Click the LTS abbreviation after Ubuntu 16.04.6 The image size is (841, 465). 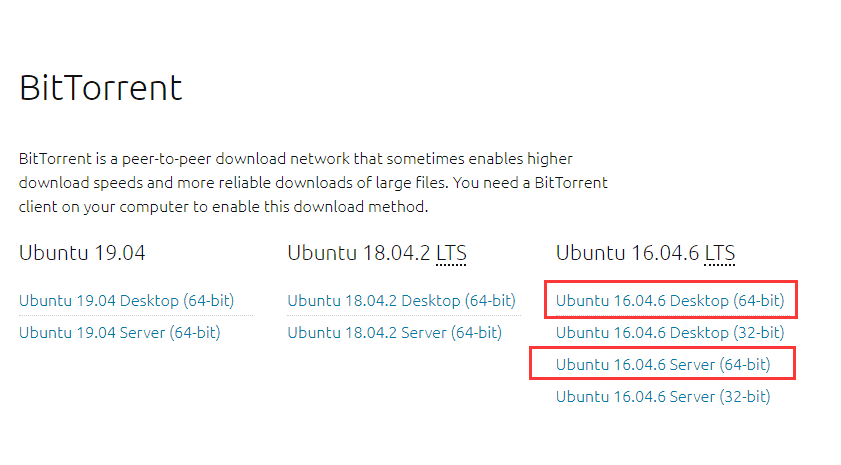coord(719,253)
